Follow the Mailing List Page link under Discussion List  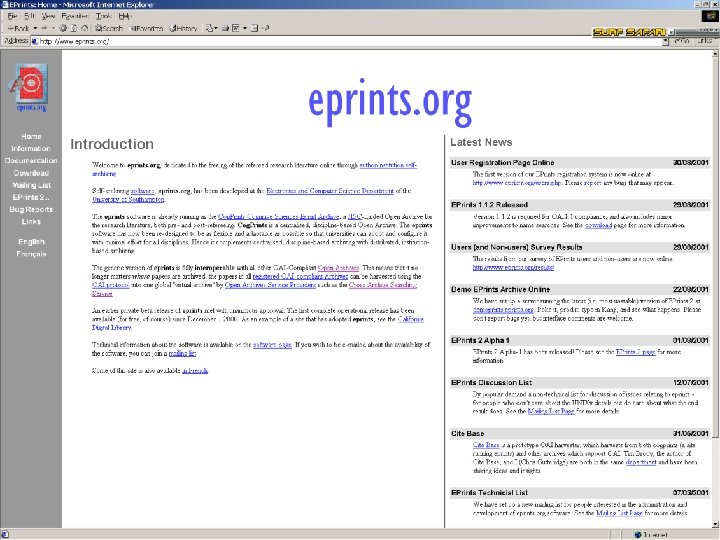(x=551, y=411)
